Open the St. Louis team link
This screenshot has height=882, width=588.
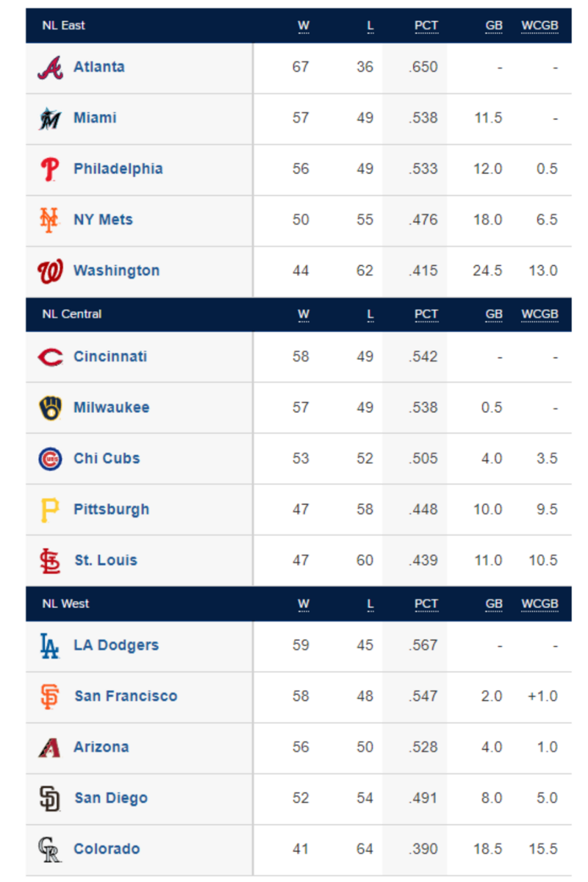click(x=106, y=560)
